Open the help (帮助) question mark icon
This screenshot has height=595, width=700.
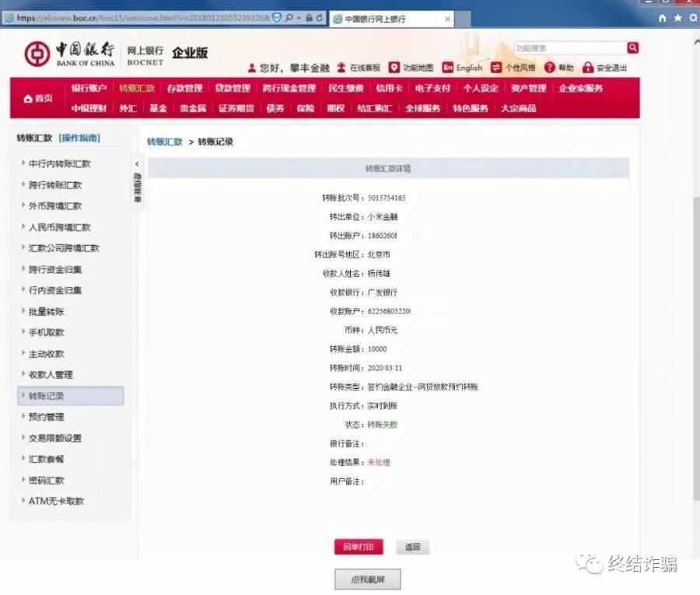click(550, 68)
